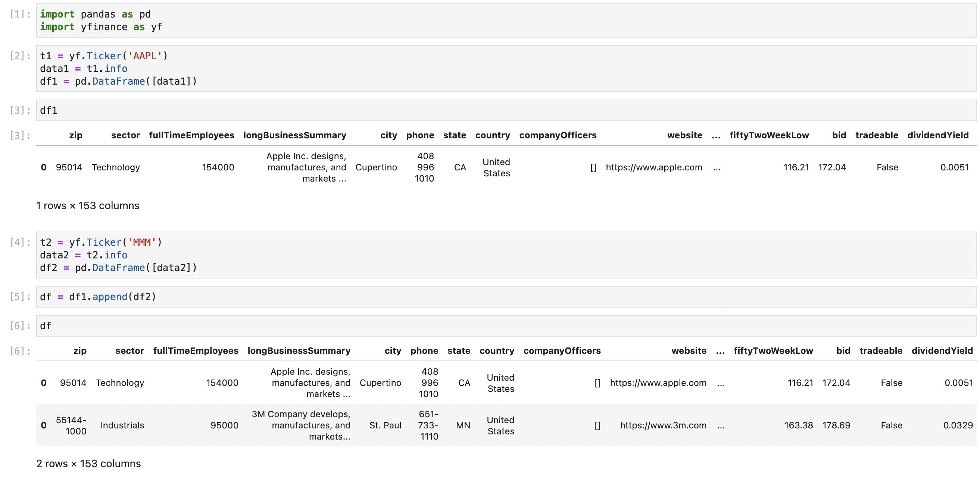Click the code cell importing pandas and yfinance
This screenshot has width=980, height=478.
click(x=506, y=21)
